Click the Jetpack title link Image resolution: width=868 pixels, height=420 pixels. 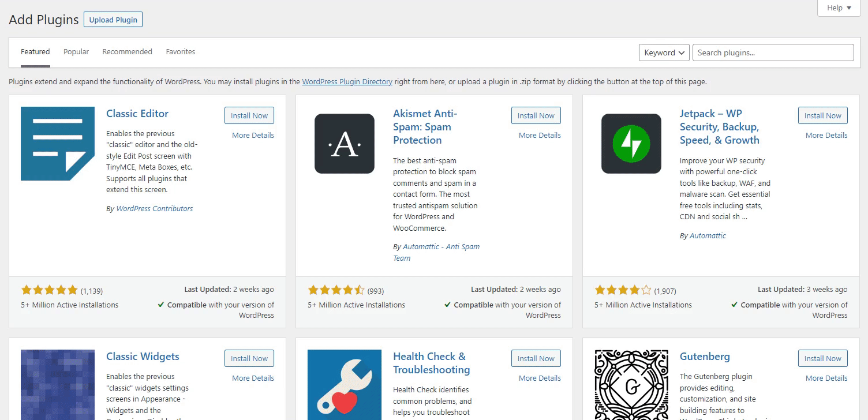720,127
